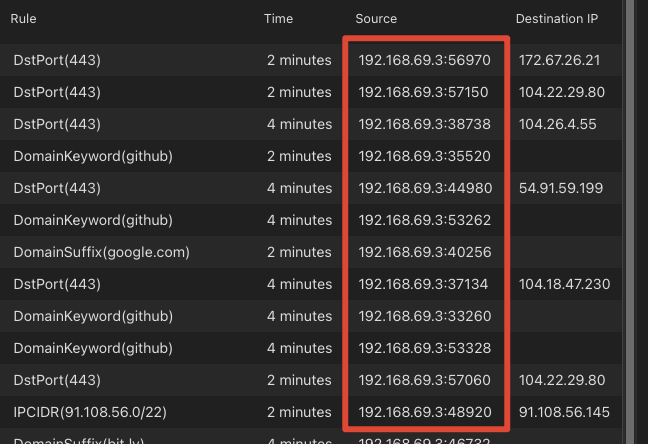Click the 2 minutes time for source 40256
The image size is (648, 444).
(299, 252)
